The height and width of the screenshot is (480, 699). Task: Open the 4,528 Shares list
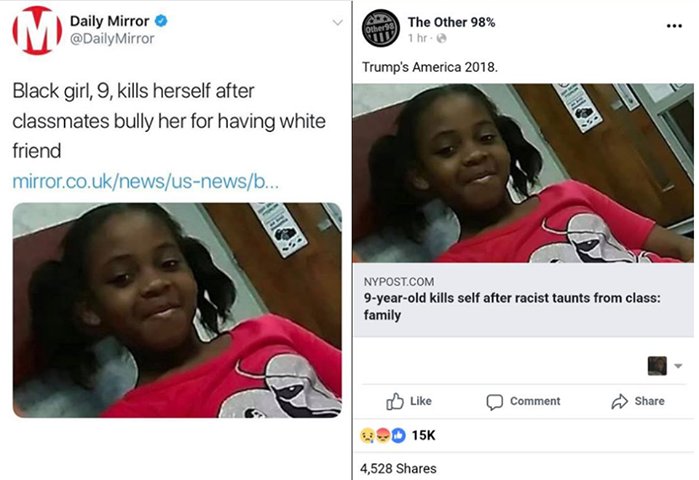[398, 468]
